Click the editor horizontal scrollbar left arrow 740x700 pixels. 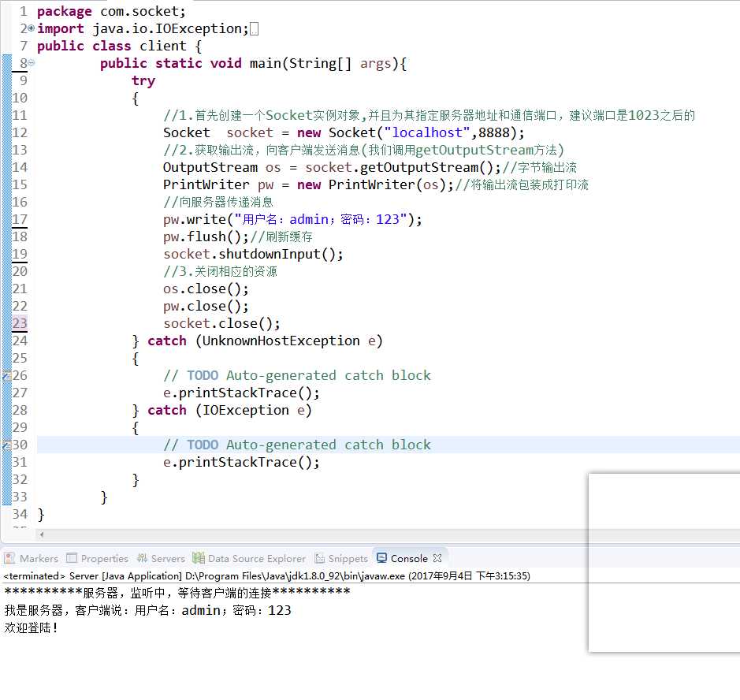42,534
